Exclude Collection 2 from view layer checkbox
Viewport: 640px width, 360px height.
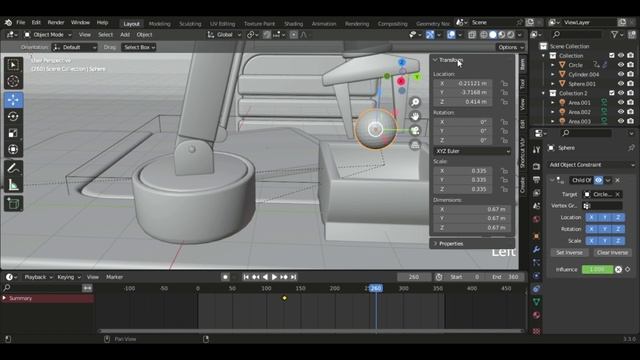[x=611, y=93]
